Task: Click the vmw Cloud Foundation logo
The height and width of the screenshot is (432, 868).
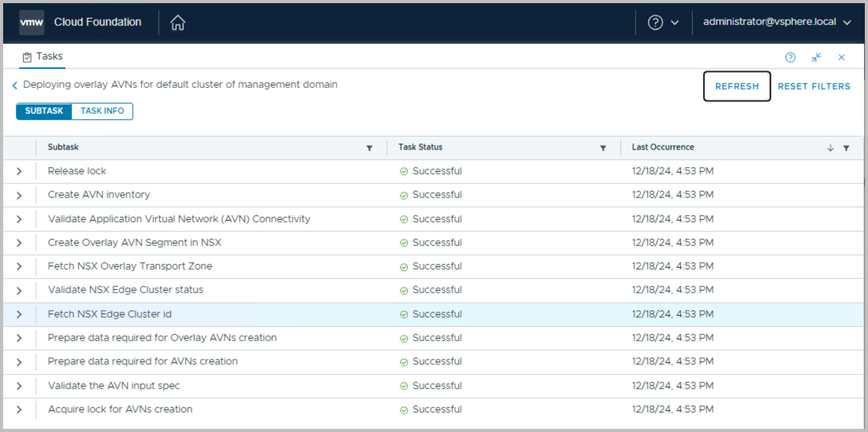Action: 31,23
